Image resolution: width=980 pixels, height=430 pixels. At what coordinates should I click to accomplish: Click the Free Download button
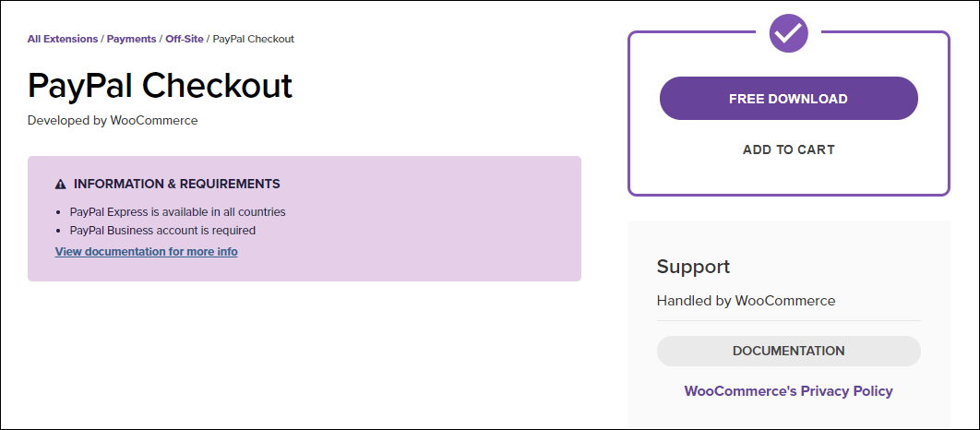789,98
